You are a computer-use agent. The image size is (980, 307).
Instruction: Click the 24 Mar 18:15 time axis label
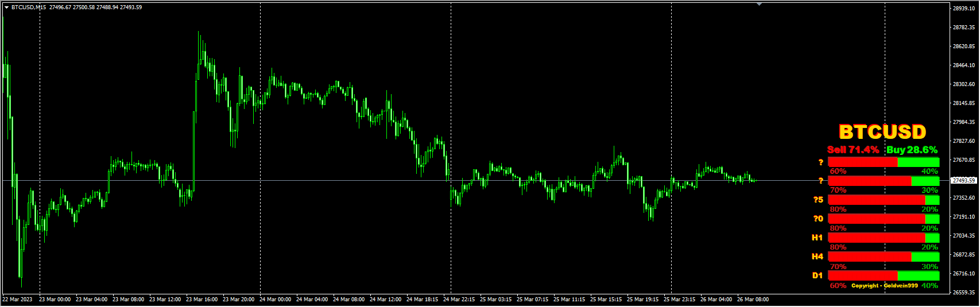(x=422, y=300)
